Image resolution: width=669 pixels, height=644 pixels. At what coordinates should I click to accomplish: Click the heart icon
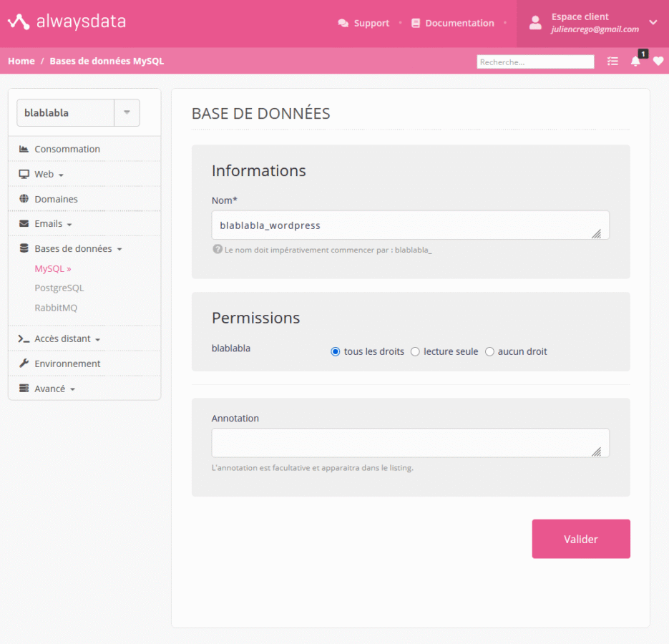click(658, 62)
